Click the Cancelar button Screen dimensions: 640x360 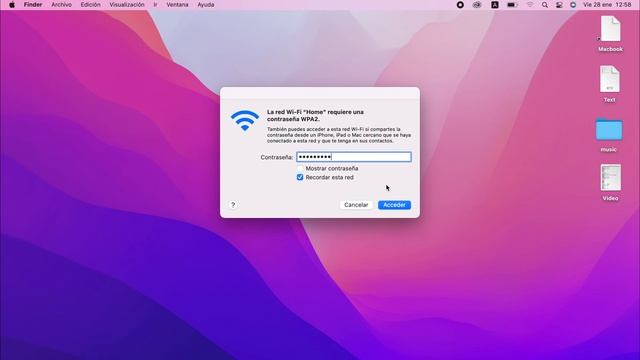coord(356,205)
